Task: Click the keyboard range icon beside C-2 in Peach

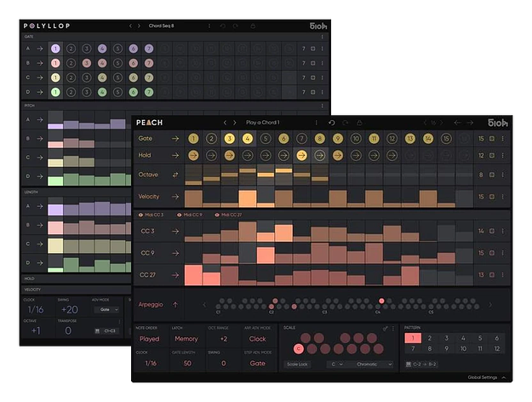Action: pyautogui.click(x=409, y=365)
